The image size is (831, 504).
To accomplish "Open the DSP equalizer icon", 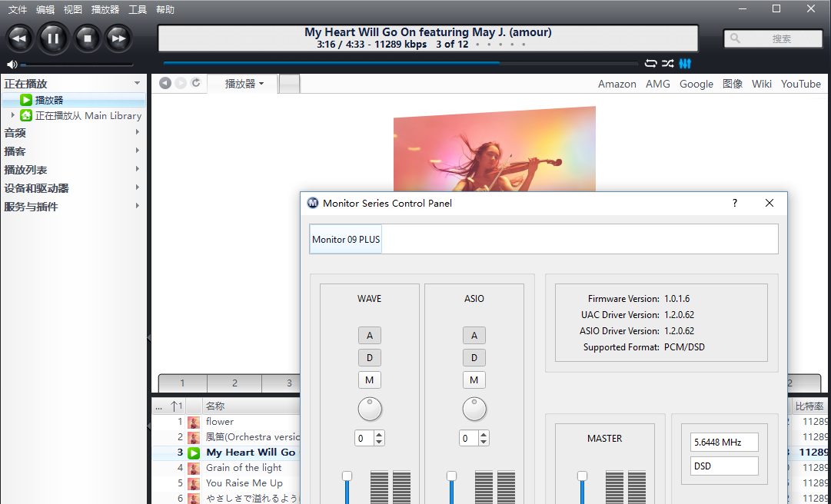I will tap(685, 64).
